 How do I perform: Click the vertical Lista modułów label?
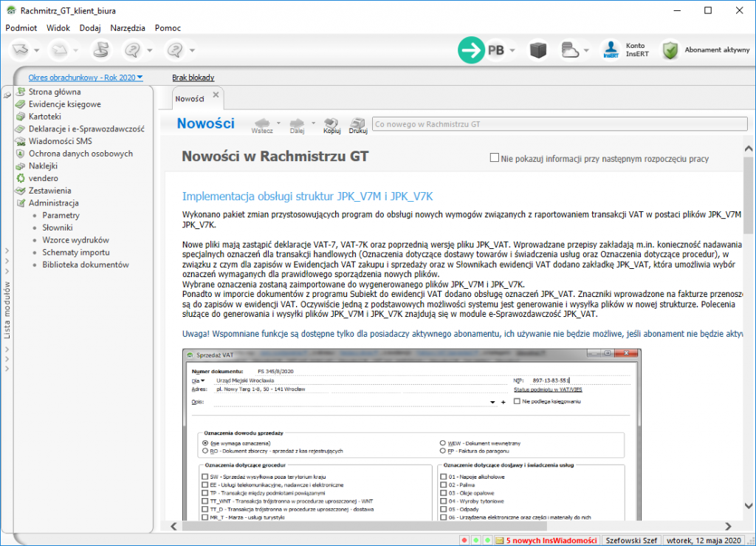click(x=7, y=310)
